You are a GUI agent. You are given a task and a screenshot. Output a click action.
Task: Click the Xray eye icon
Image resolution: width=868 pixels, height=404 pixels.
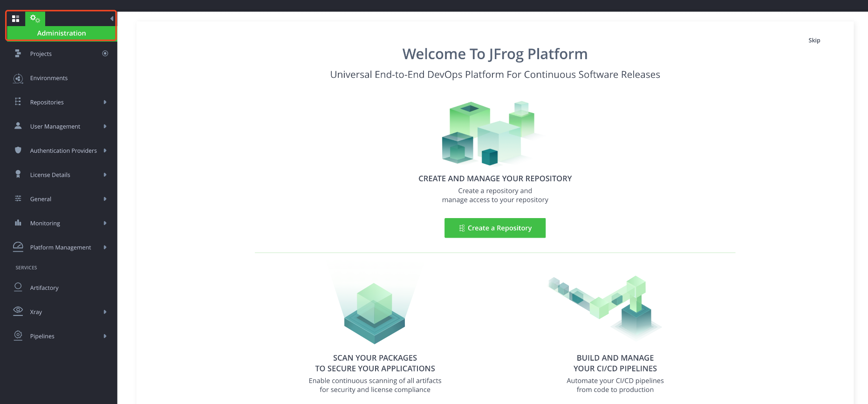click(18, 311)
